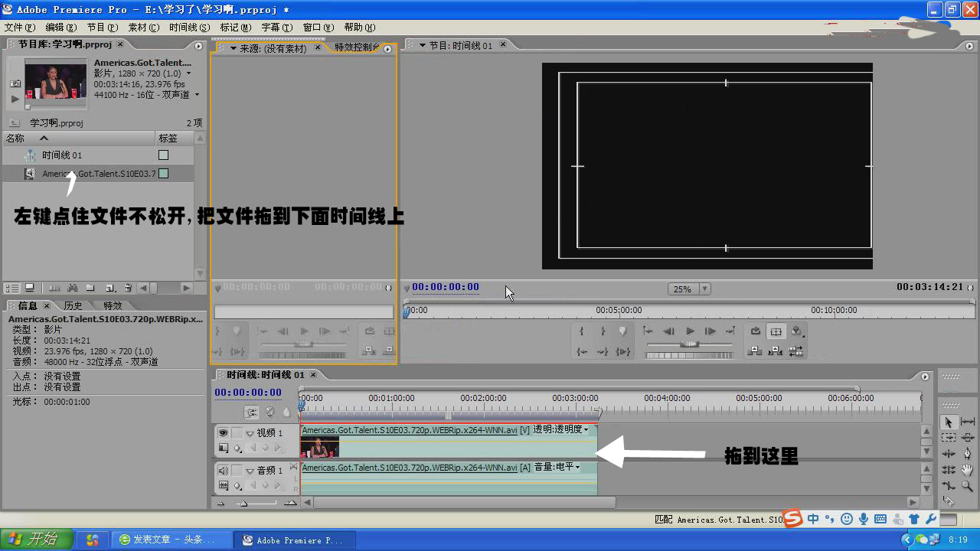
Task: Toggle lock box on Audio 1 track
Action: [x=237, y=470]
